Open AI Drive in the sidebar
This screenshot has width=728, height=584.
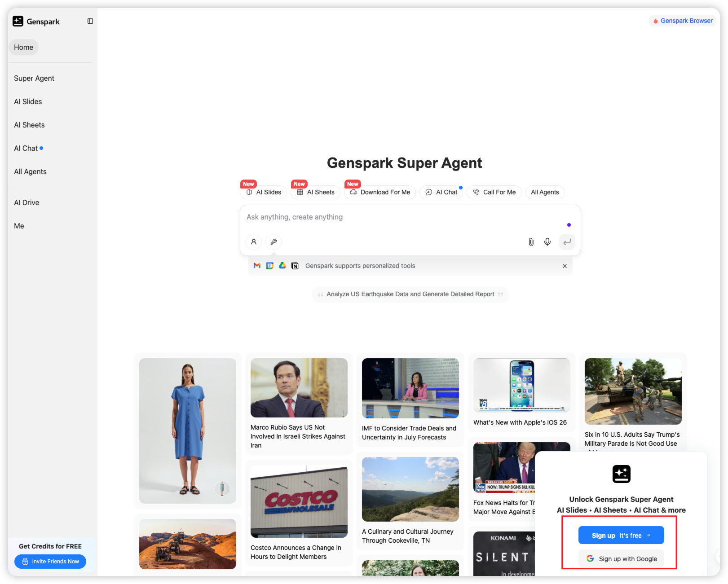pyautogui.click(x=26, y=202)
